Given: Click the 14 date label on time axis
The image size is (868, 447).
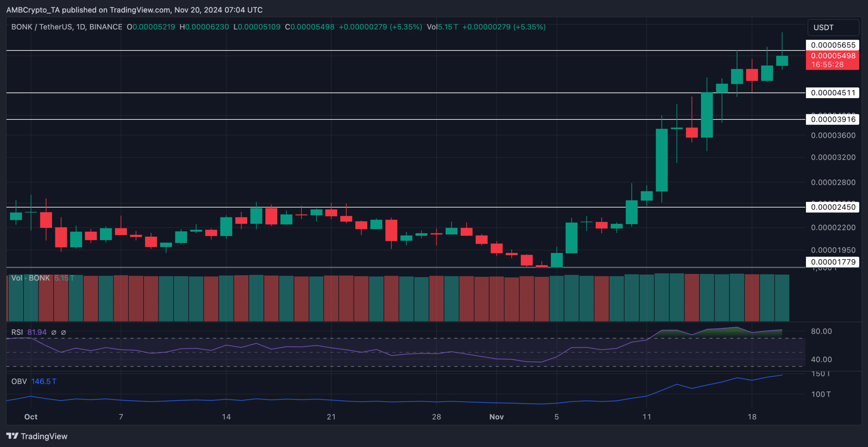Looking at the screenshot, I should click(x=226, y=417).
